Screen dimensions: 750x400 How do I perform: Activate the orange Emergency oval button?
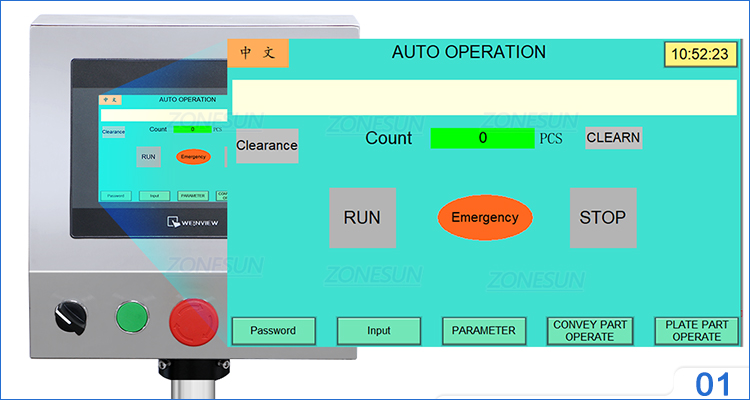485,218
